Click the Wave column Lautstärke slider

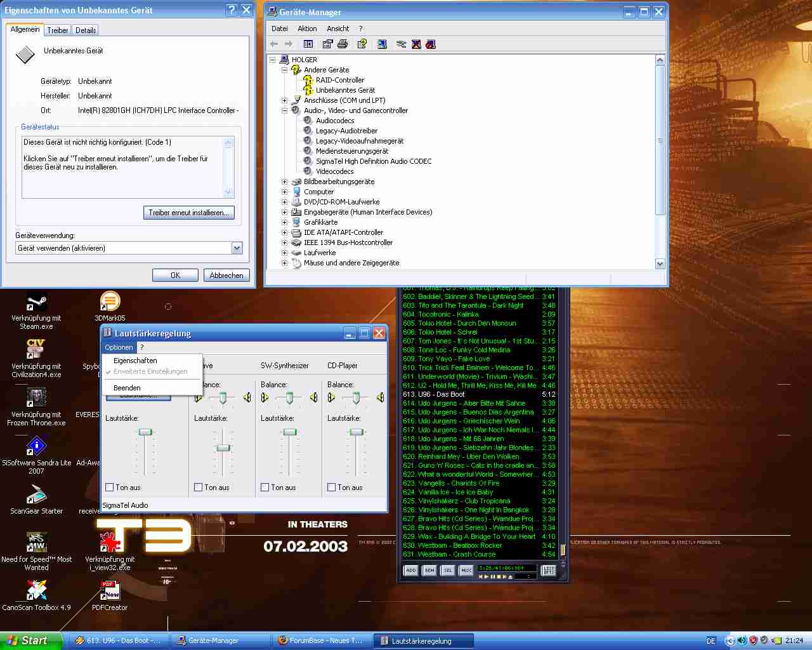point(223,448)
